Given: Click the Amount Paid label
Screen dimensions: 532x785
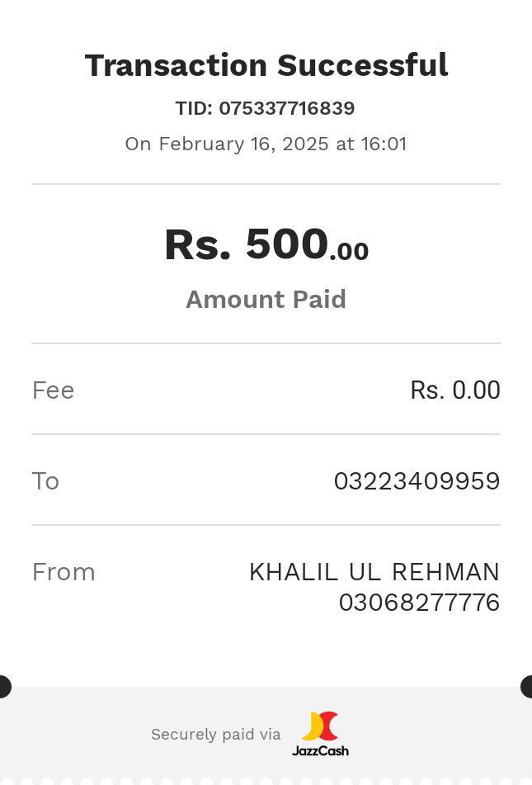Looking at the screenshot, I should [x=266, y=299].
